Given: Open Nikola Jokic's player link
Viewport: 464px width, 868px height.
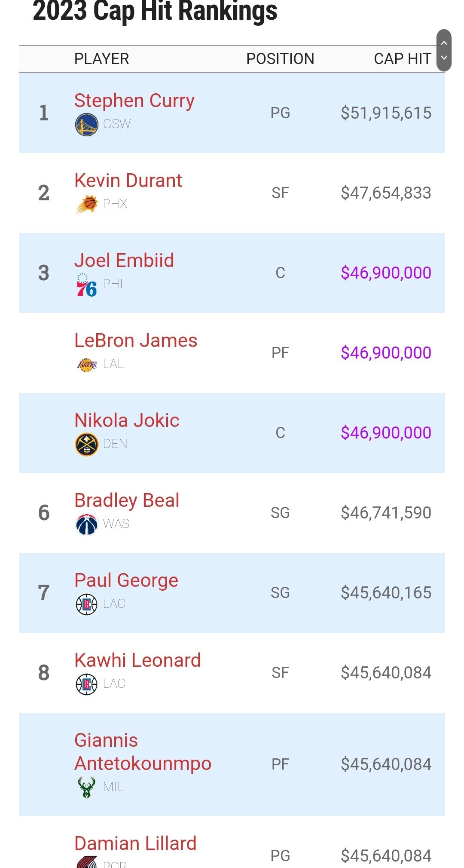Looking at the screenshot, I should (127, 420).
